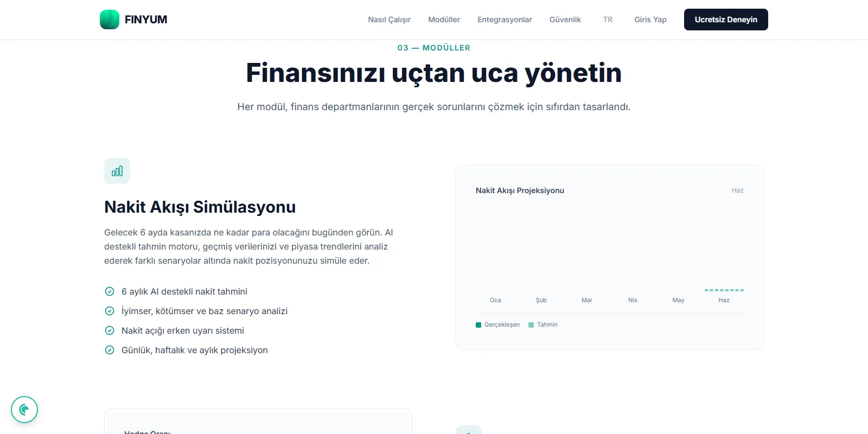This screenshot has height=434, width=868.
Task: Click the 6 aylık AI destekli nakit tahmini text
Action: [184, 291]
